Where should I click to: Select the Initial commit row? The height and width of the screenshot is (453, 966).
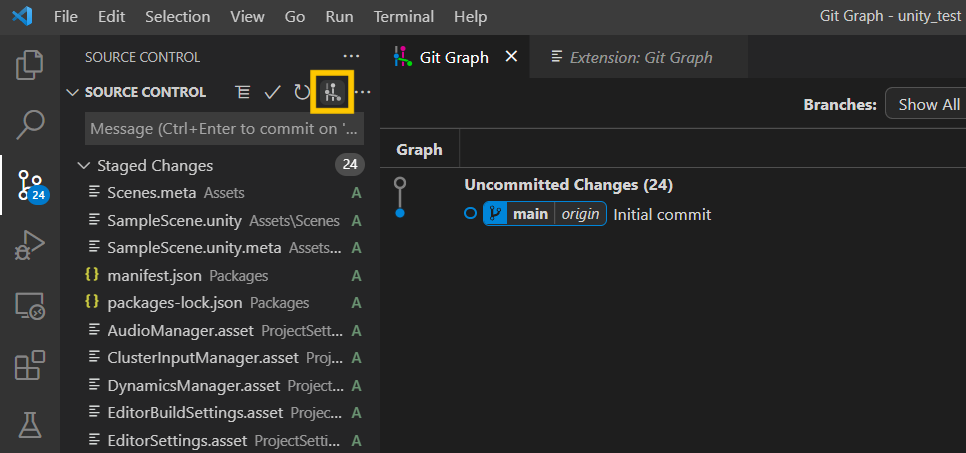(x=673, y=214)
